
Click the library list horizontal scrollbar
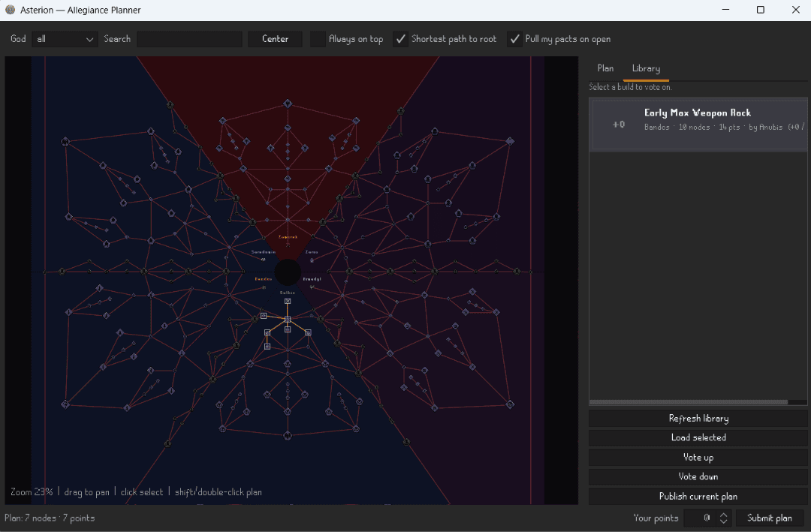pos(689,402)
